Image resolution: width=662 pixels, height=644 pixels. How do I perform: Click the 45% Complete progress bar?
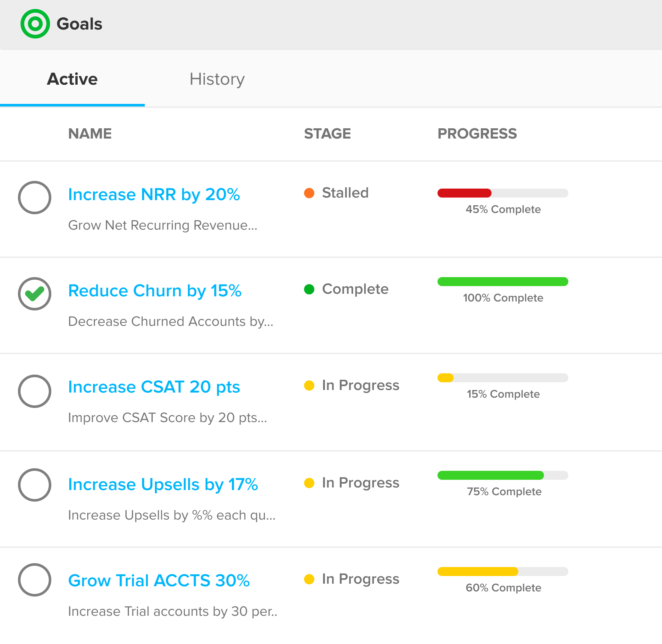coord(503,193)
